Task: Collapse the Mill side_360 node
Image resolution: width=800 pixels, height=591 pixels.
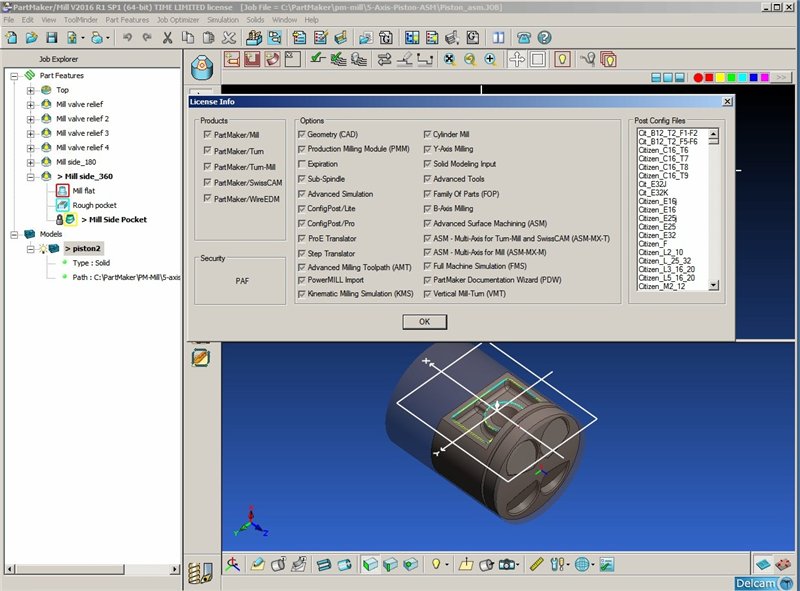Action: pos(31,177)
